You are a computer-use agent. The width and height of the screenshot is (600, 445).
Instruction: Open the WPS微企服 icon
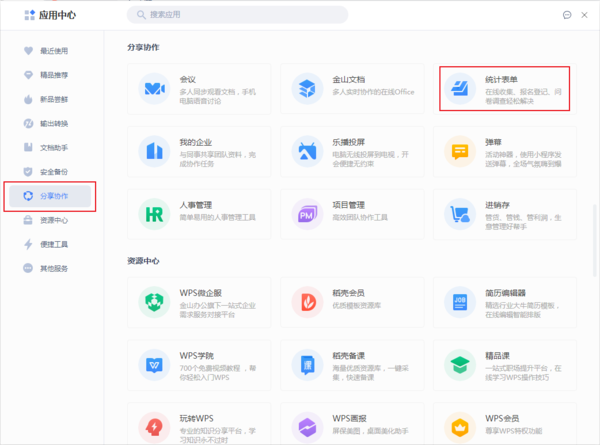tap(154, 300)
